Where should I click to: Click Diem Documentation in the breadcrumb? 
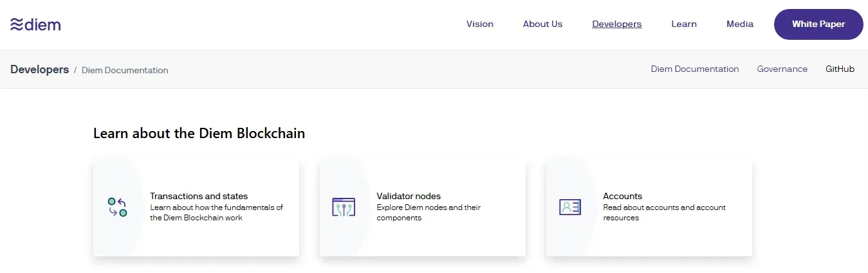pos(125,70)
